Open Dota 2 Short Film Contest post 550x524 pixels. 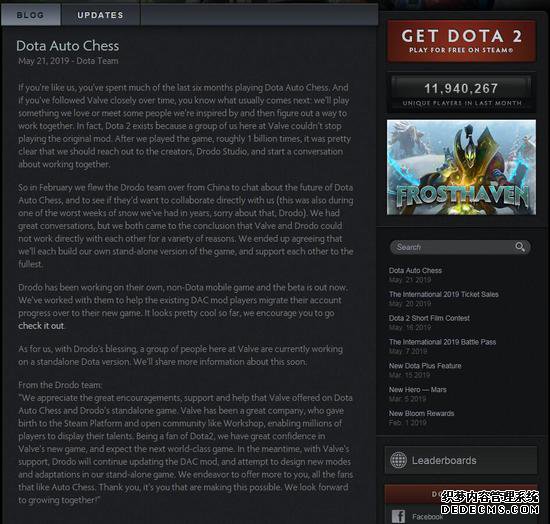[429, 318]
